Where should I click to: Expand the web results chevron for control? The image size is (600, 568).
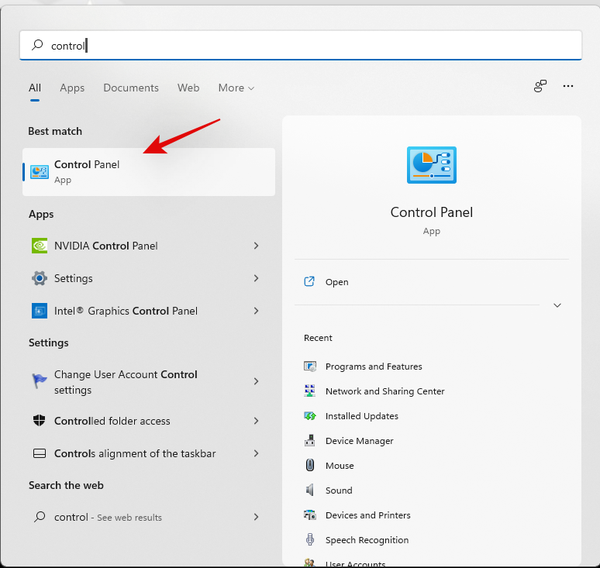[x=256, y=517]
